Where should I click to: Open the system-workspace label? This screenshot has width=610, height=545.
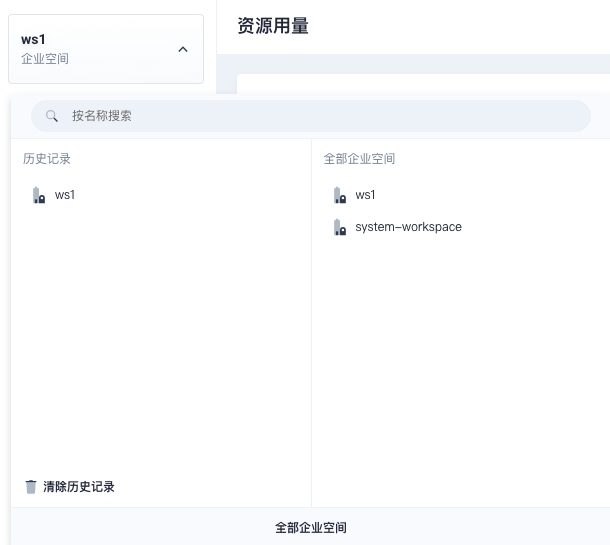pos(408,227)
